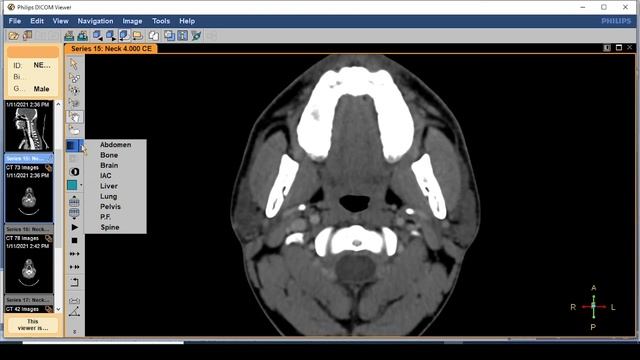This screenshot has height=360, width=640.
Task: Play the cine loop
Action: click(x=74, y=227)
